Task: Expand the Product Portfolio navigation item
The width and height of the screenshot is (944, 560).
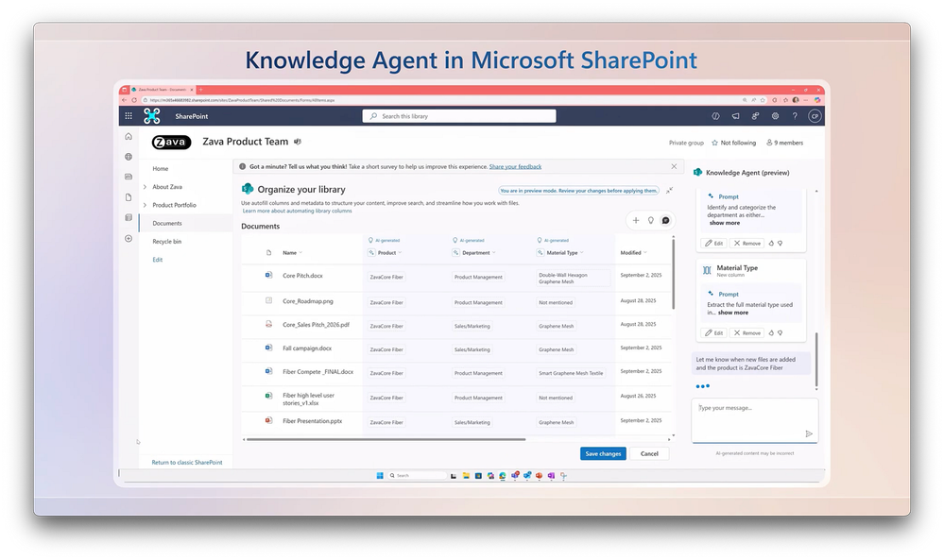Action: point(146,205)
